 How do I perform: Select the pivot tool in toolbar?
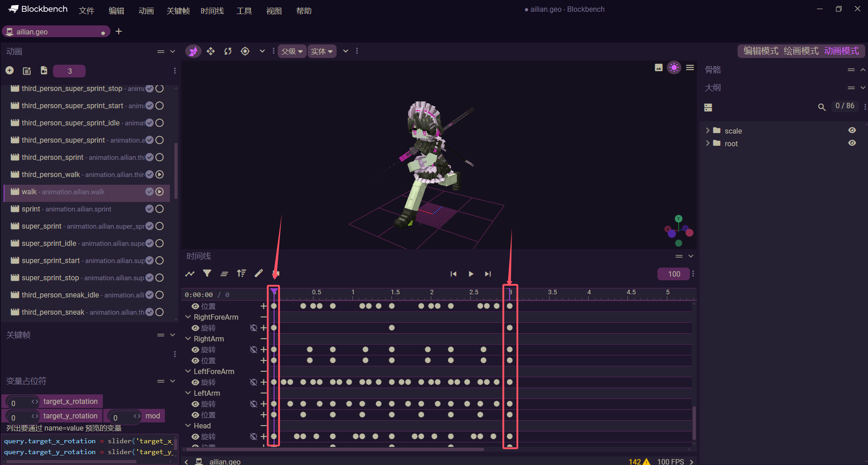pyautogui.click(x=245, y=51)
